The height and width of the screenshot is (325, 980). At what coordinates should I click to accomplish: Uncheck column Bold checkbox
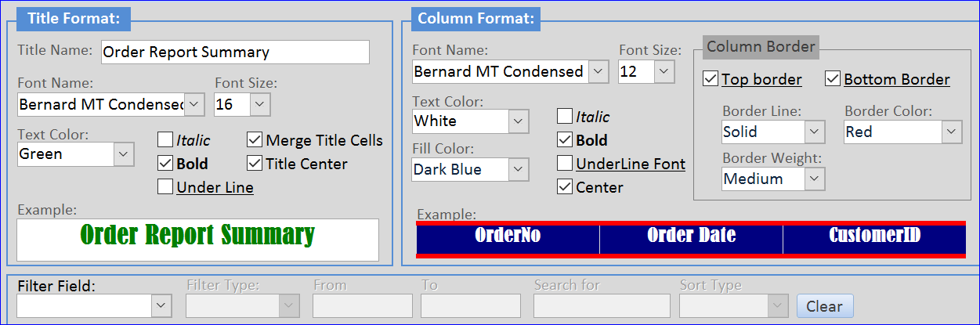(x=565, y=140)
